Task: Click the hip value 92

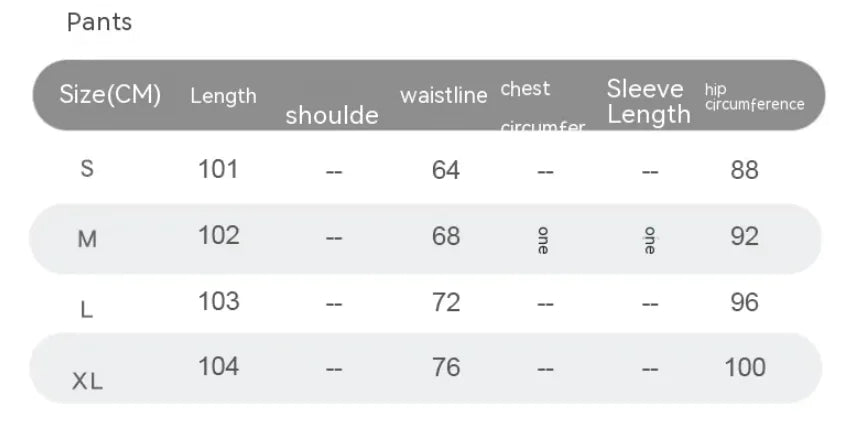Action: coord(744,237)
